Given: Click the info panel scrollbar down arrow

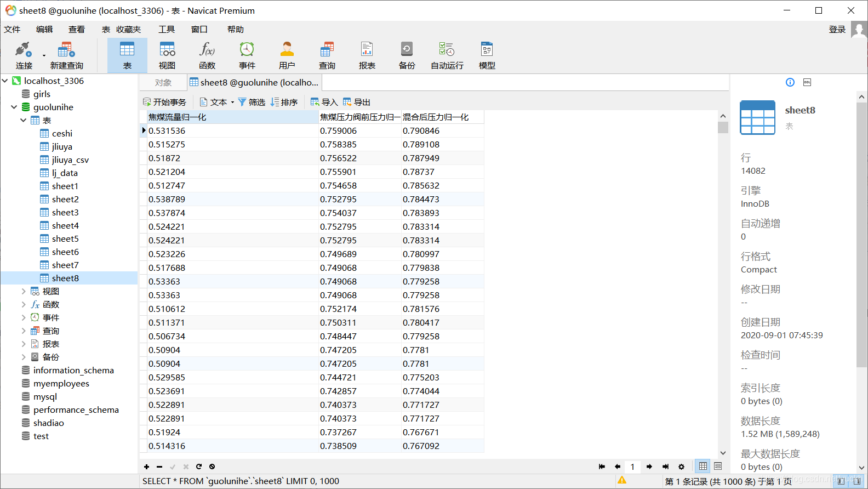Looking at the screenshot, I should tap(861, 468).
